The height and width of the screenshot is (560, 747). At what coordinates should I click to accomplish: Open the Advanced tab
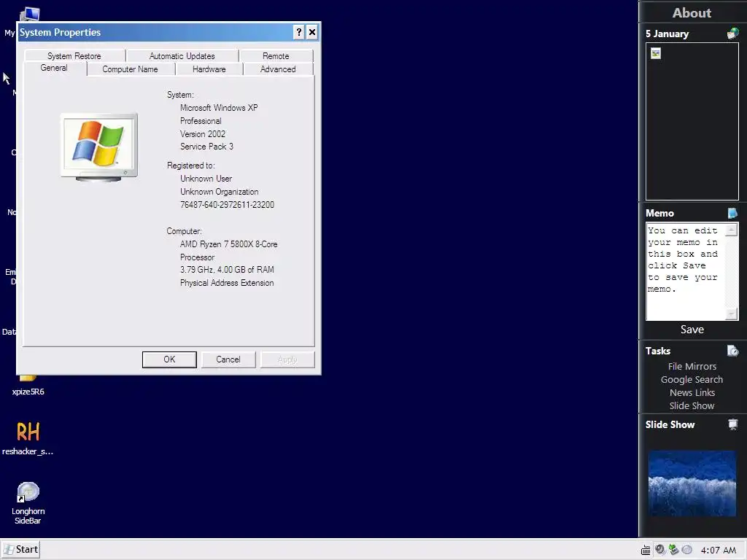(x=278, y=69)
